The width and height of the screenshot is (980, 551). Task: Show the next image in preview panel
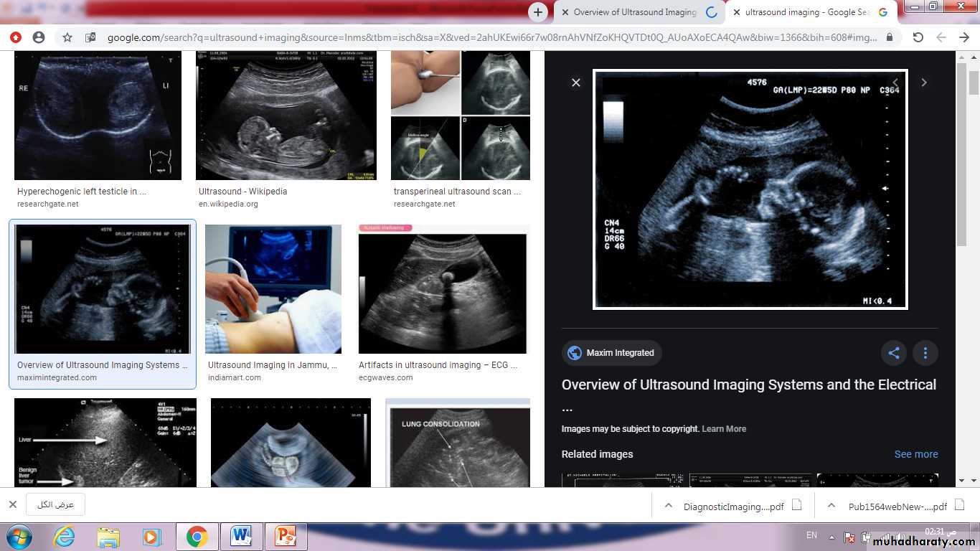pyautogui.click(x=924, y=83)
